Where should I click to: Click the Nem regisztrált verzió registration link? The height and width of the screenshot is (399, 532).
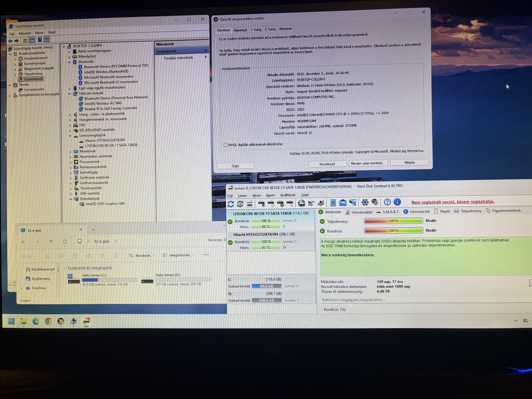point(452,202)
